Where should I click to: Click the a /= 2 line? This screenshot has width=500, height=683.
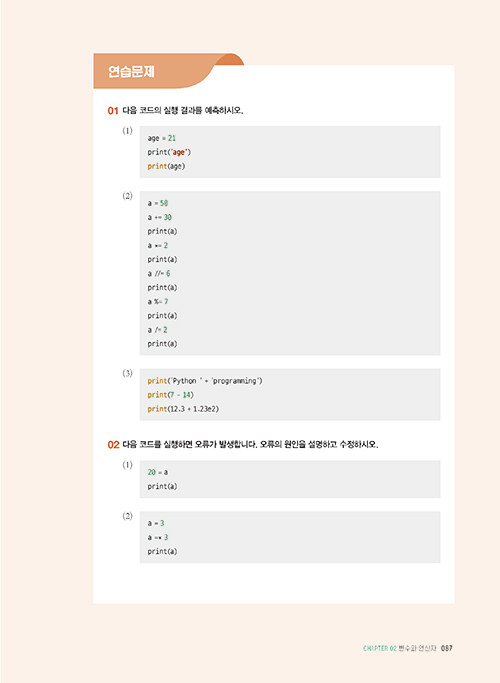click(157, 330)
